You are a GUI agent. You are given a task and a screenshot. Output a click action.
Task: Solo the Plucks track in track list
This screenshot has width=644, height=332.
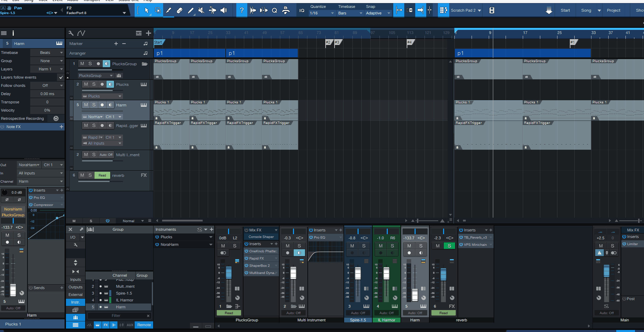click(x=94, y=84)
